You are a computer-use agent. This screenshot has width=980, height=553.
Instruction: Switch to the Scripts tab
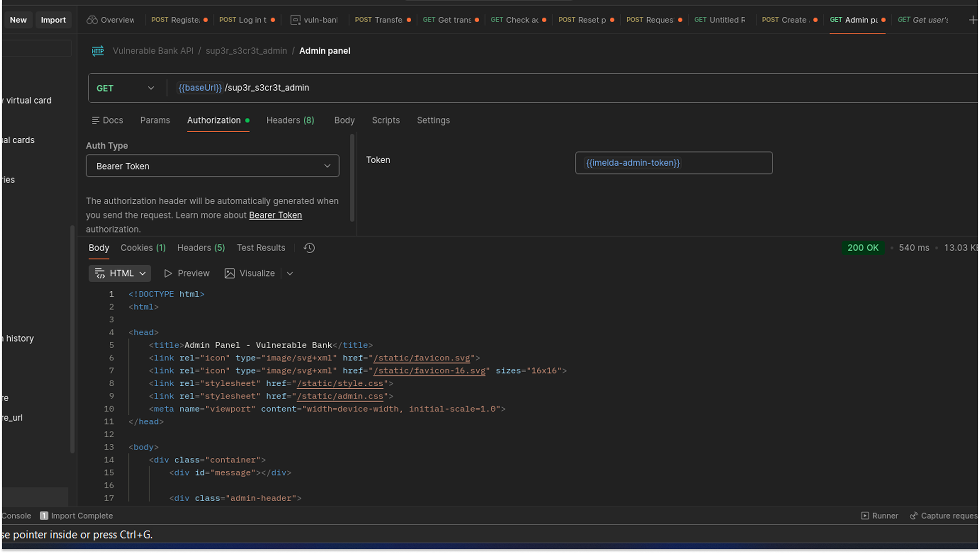click(385, 120)
